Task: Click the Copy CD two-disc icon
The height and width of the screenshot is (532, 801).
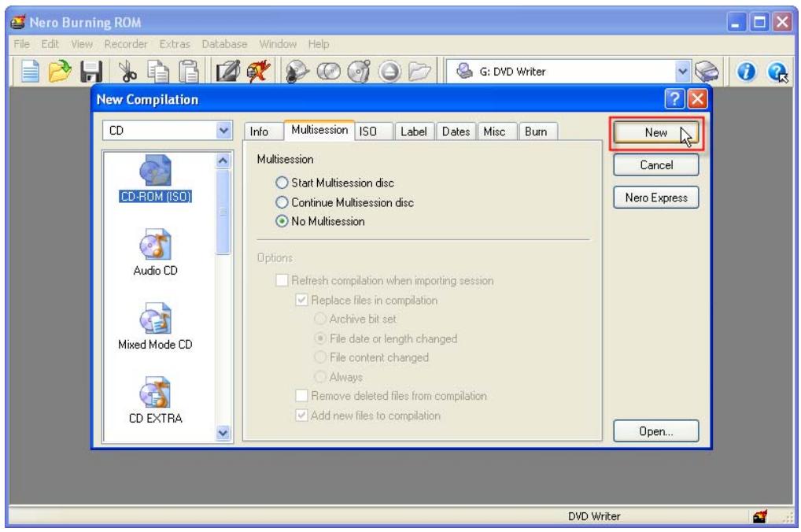Action: click(328, 71)
